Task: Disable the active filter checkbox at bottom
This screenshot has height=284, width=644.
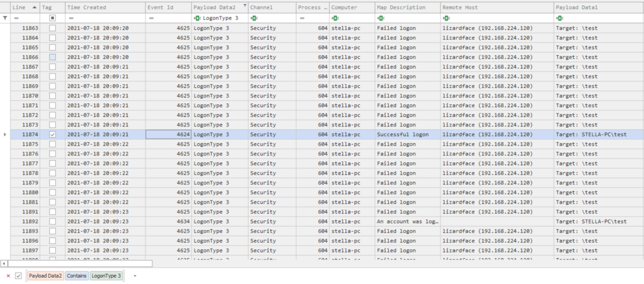Action: (18, 276)
